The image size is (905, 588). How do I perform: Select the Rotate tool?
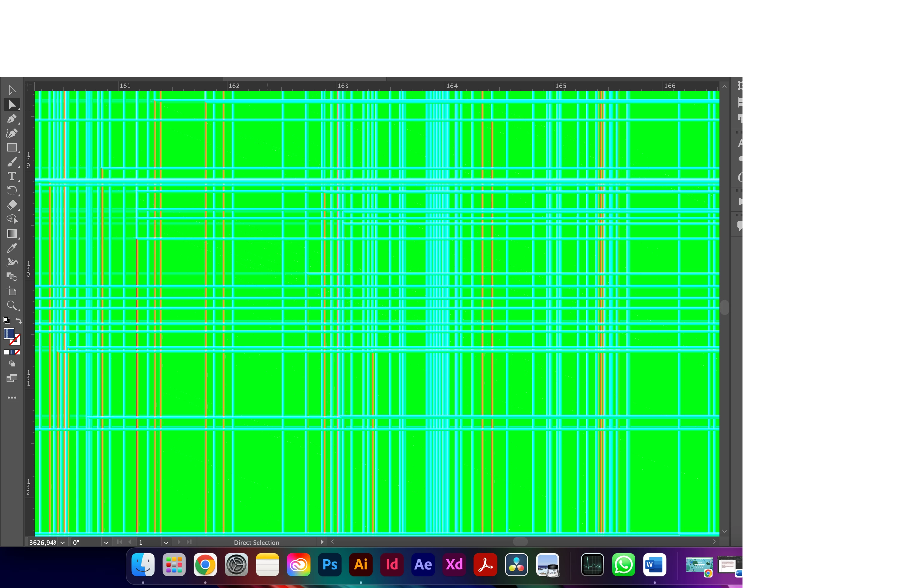[12, 190]
